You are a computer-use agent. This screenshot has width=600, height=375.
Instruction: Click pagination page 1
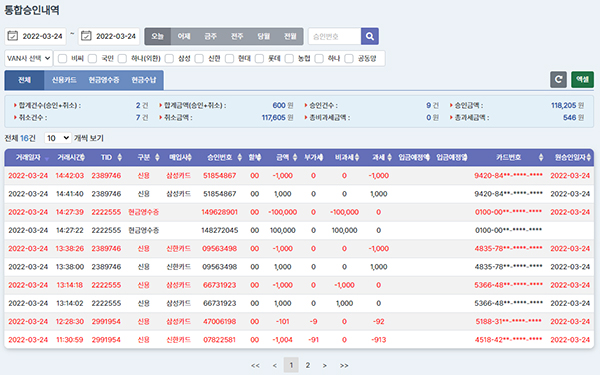pos(291,365)
